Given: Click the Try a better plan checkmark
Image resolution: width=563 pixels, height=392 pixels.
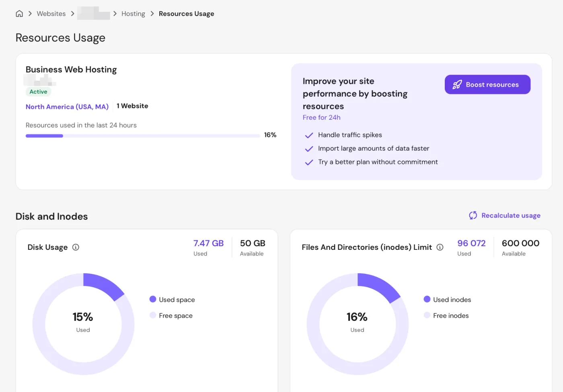Looking at the screenshot, I should 309,162.
